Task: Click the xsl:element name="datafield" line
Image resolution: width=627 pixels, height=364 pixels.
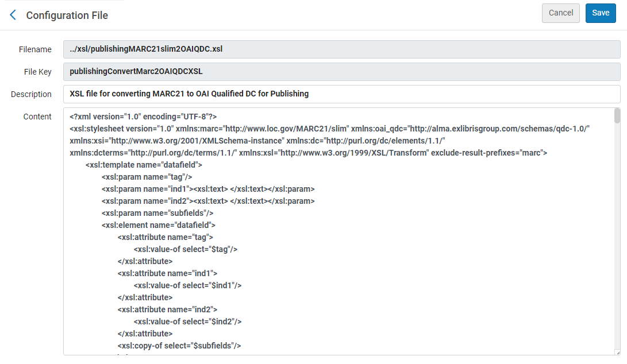Action: pyautogui.click(x=159, y=225)
